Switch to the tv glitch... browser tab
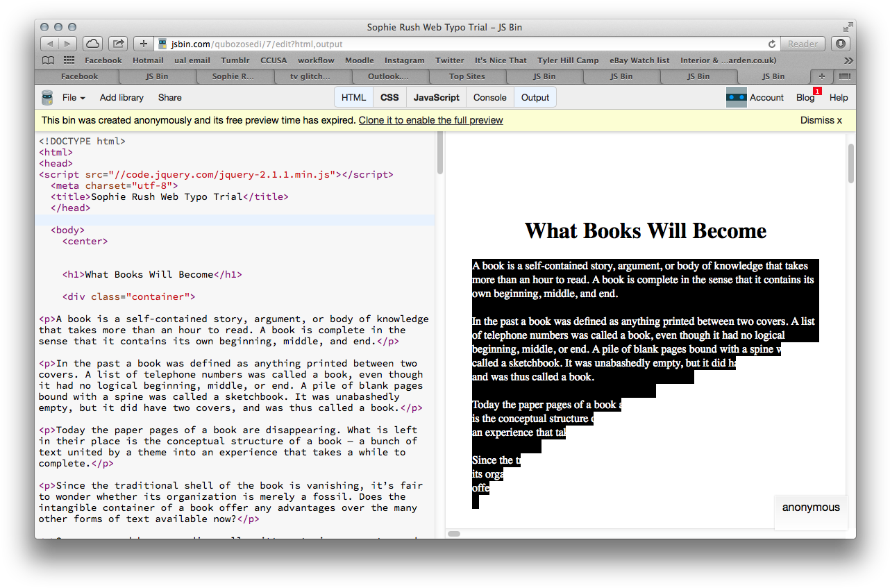The width and height of the screenshot is (890, 588). pyautogui.click(x=310, y=76)
